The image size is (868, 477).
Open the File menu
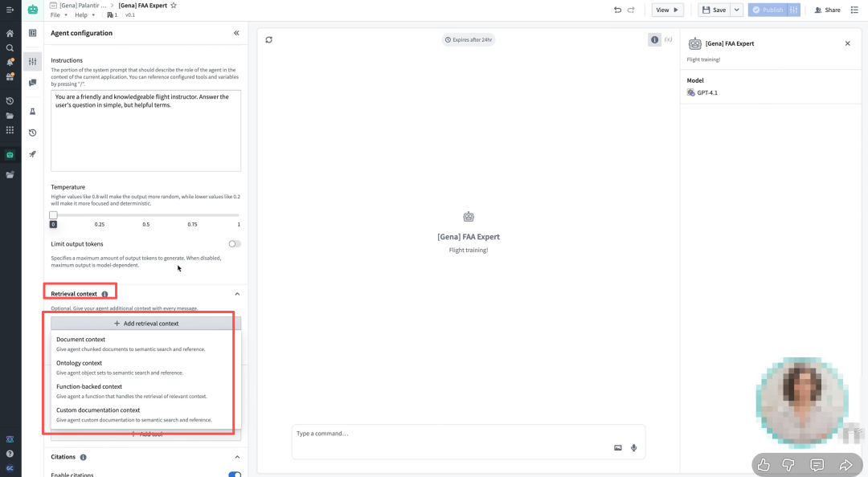(x=58, y=15)
